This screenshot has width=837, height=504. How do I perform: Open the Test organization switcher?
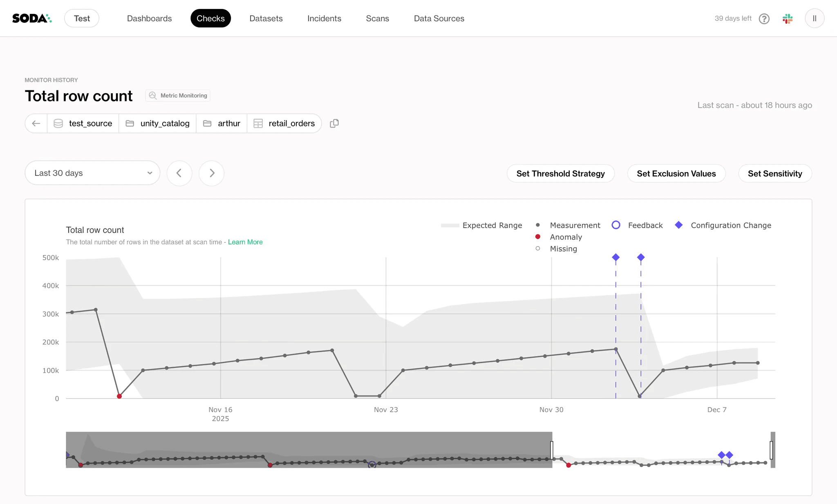82,18
